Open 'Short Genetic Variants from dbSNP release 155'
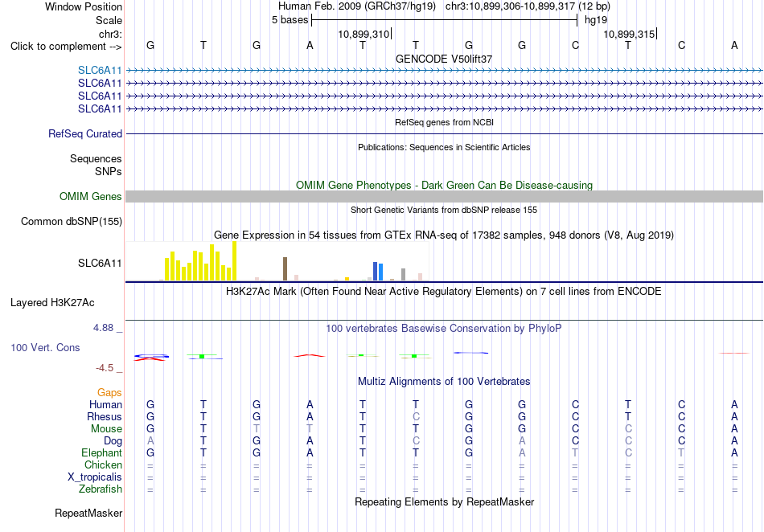This screenshot has width=764, height=532. [x=444, y=210]
